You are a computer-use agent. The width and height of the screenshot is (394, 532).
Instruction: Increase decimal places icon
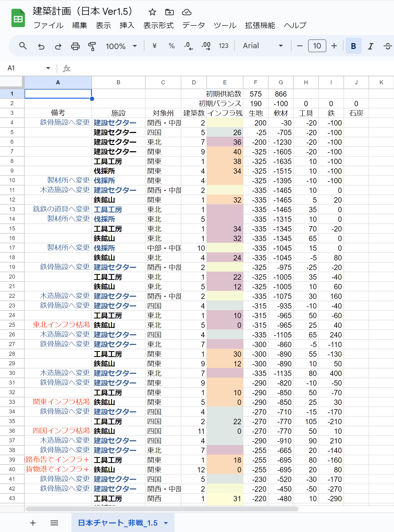point(206,46)
